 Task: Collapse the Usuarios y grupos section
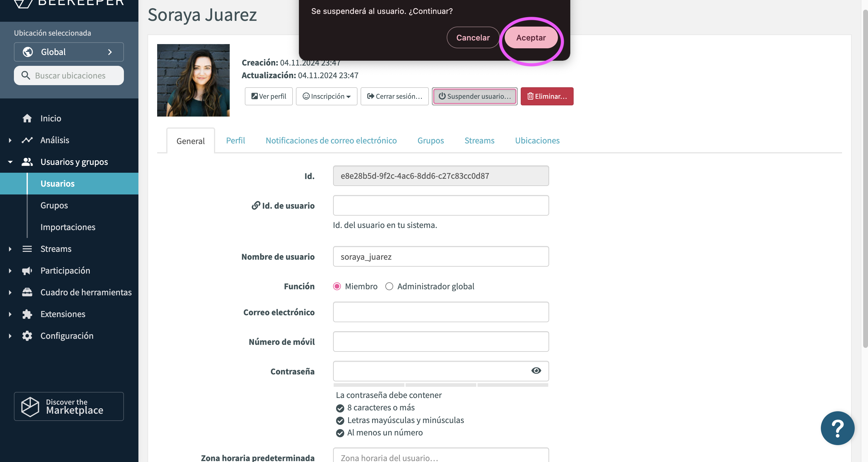point(10,162)
